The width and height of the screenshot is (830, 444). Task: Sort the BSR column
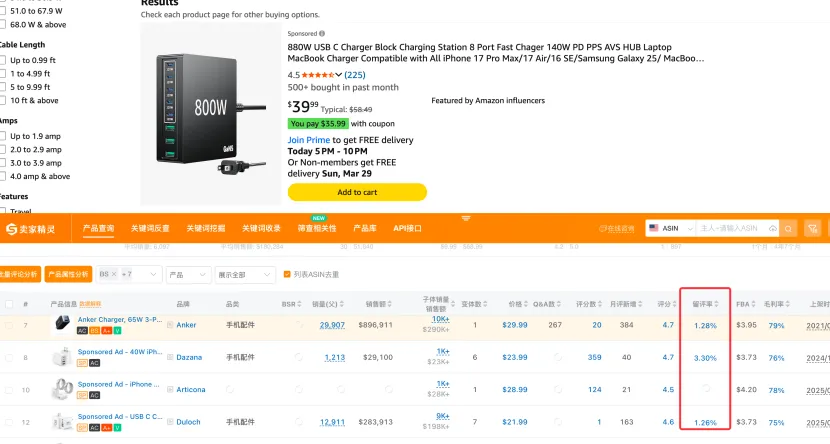[299, 304]
